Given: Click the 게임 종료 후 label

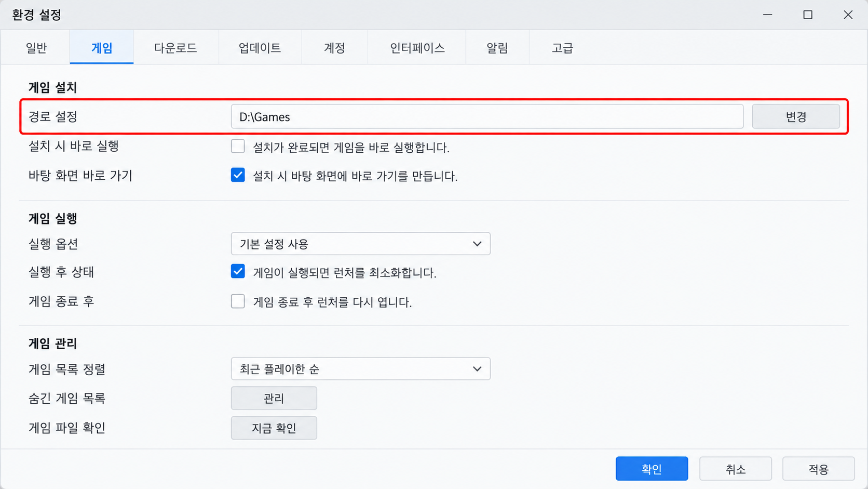Looking at the screenshot, I should point(61,301).
